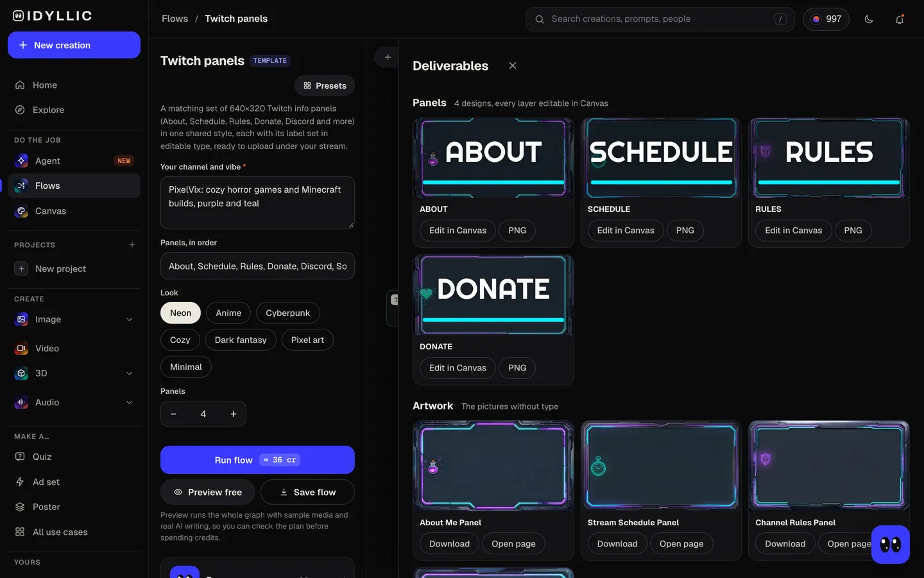Save the flow
Image resolution: width=924 pixels, height=578 pixels.
[x=308, y=492]
